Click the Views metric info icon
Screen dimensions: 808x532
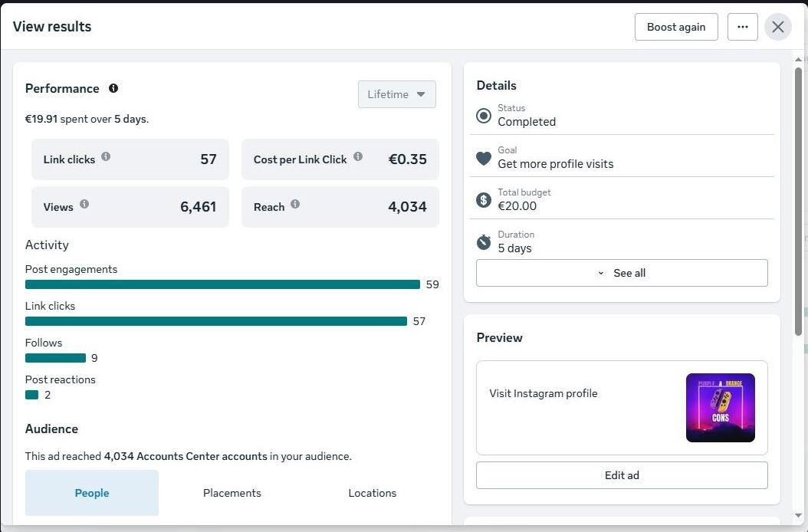[x=84, y=204]
